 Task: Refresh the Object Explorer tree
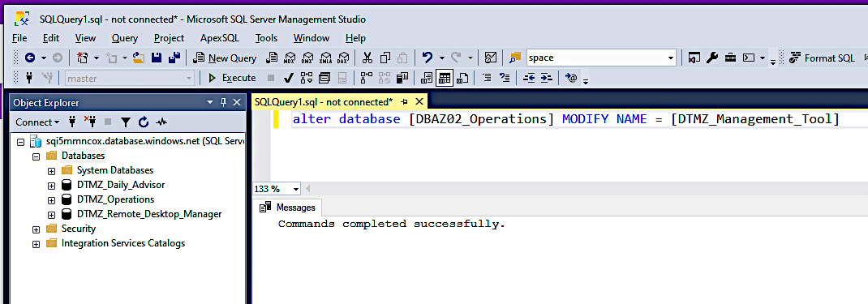pos(144,122)
